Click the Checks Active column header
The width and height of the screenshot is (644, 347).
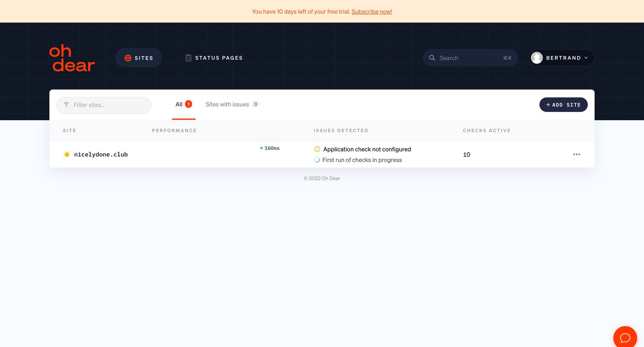pyautogui.click(x=487, y=130)
